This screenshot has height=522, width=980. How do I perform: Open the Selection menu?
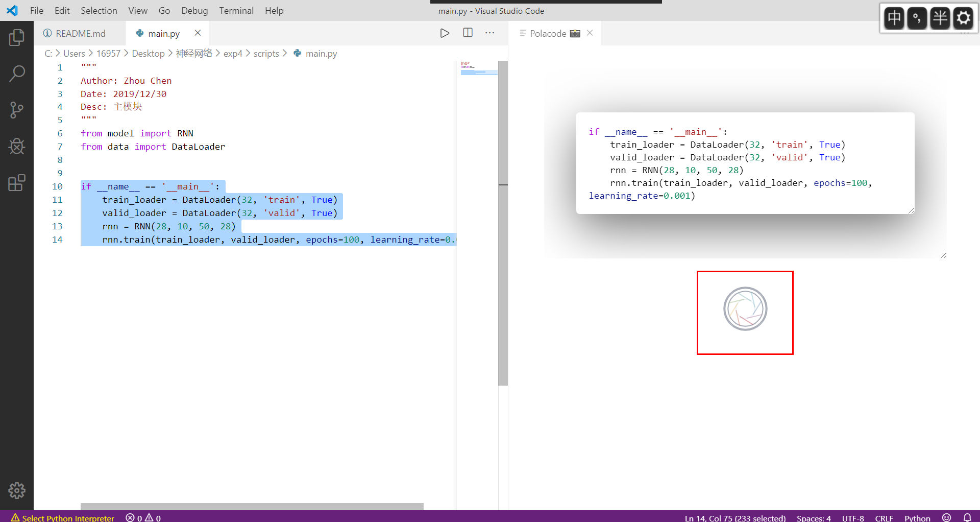pyautogui.click(x=99, y=11)
